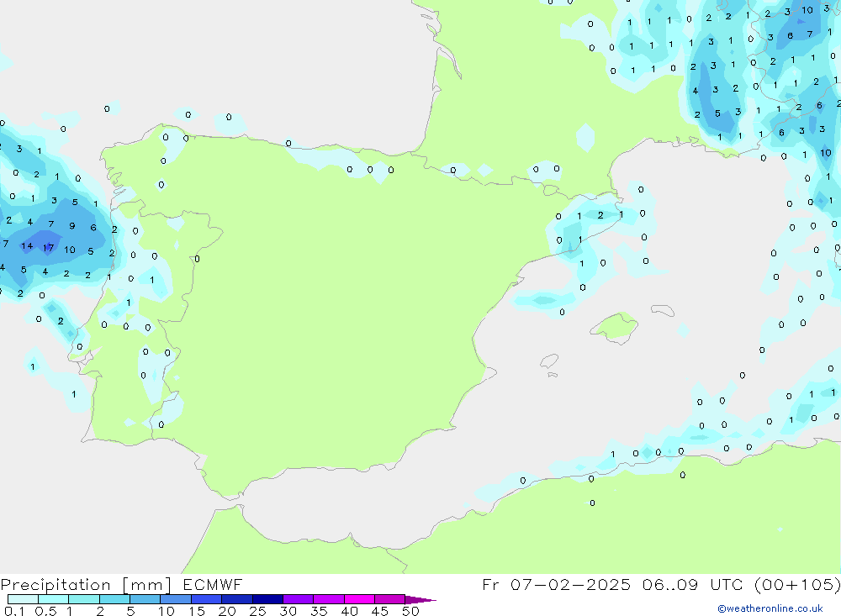This screenshot has width=841, height=616.
Task: Click the '17' precipitation value on the map
Action: click(x=48, y=247)
